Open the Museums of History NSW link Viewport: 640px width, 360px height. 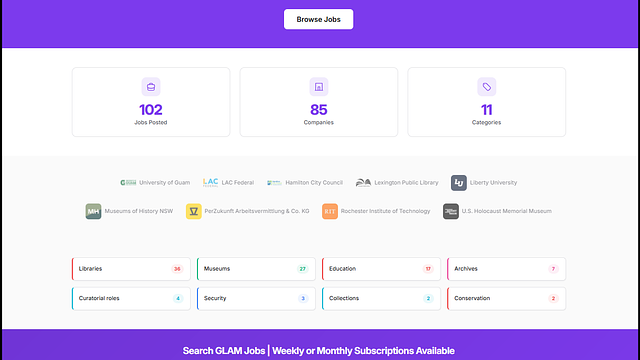[x=139, y=211]
